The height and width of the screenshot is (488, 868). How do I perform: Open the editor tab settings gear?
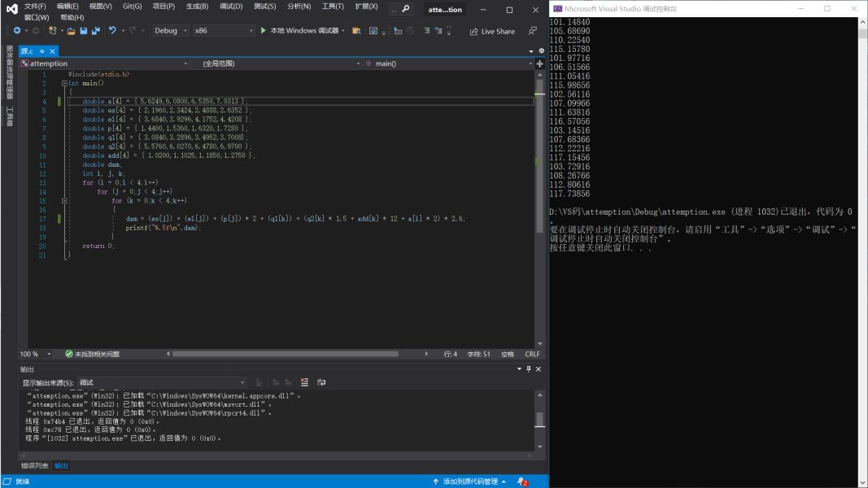(x=542, y=51)
